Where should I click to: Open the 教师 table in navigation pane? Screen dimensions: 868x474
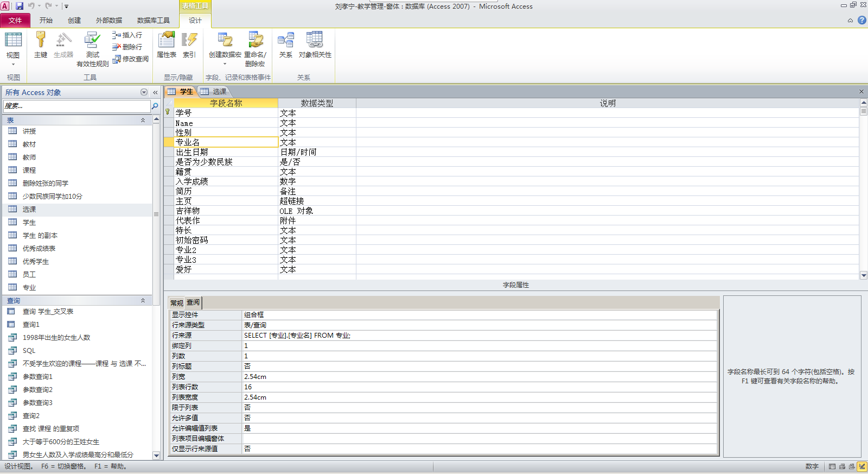click(29, 157)
